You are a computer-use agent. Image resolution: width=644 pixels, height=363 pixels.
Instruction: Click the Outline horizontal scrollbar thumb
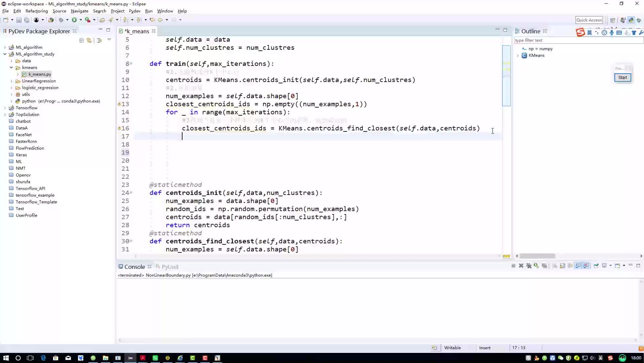coord(537,256)
